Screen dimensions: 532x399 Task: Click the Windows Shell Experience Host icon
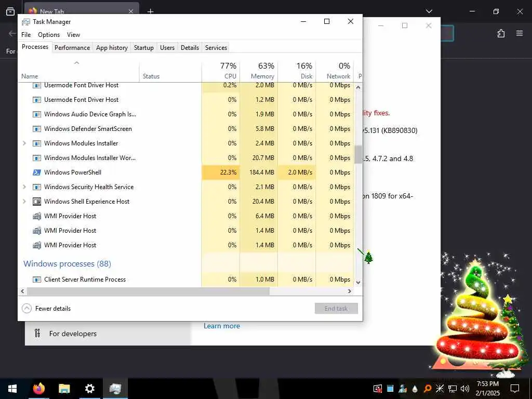[x=37, y=202]
